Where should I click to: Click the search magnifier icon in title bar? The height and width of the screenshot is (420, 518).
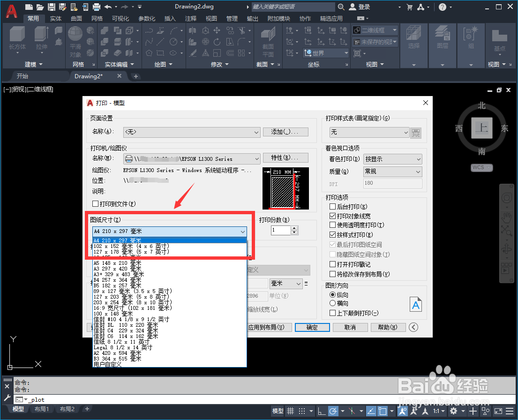[341, 7]
